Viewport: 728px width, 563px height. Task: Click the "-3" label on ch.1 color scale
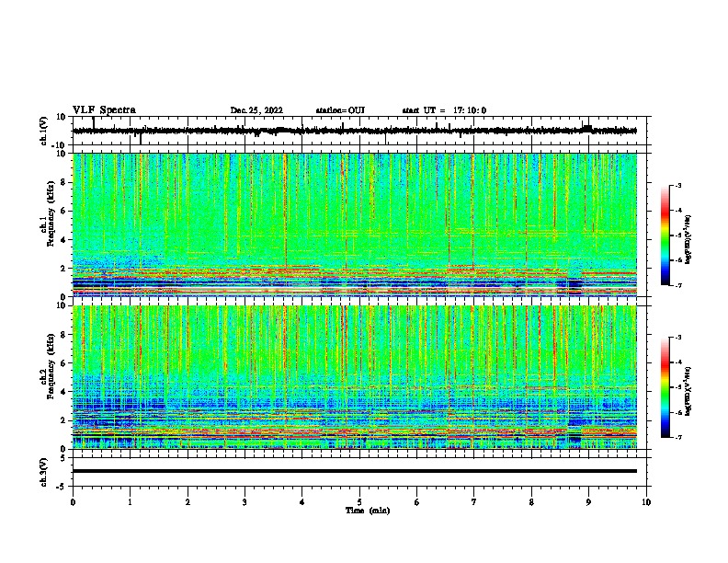677,185
